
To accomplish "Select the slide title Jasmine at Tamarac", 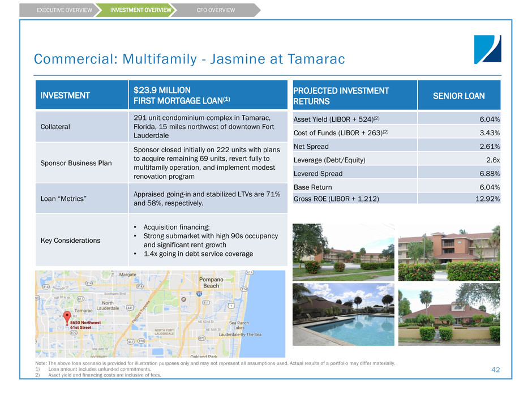I will (189, 59).
